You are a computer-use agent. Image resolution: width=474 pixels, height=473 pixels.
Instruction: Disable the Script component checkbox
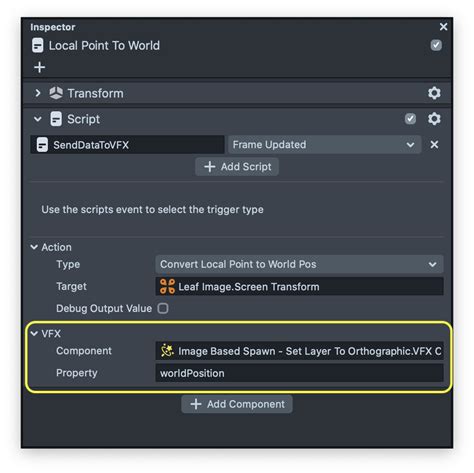click(410, 119)
